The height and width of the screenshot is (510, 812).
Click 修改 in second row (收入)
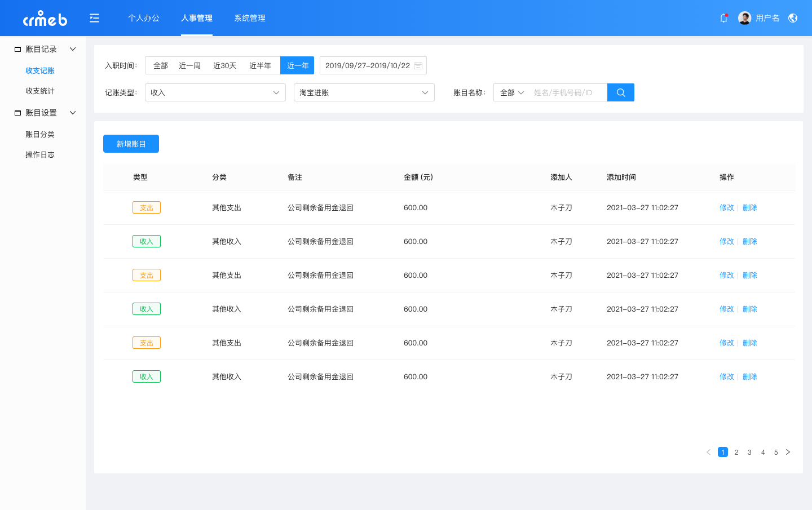coord(727,241)
